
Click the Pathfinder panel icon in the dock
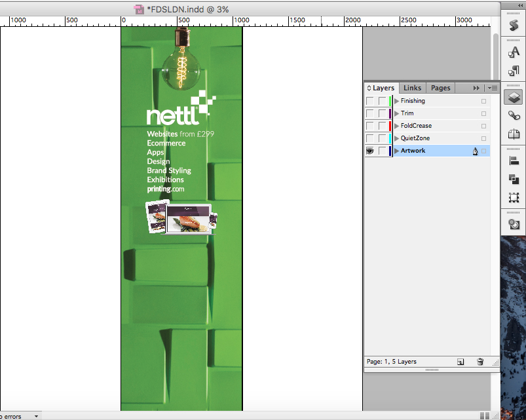514,179
